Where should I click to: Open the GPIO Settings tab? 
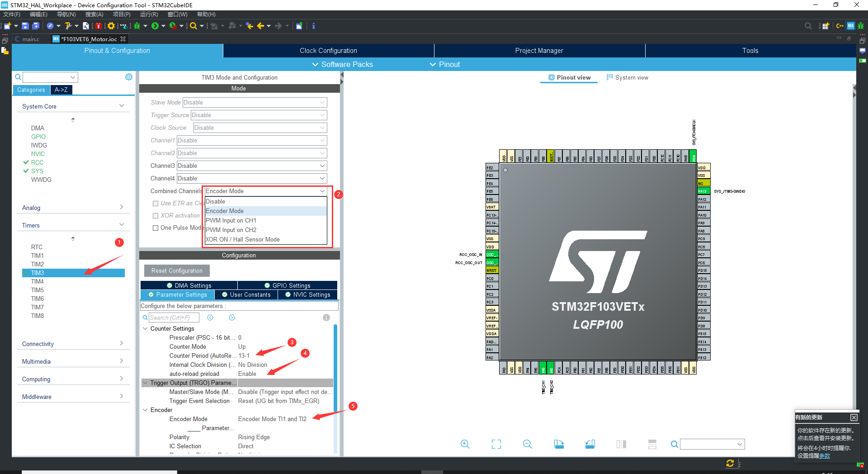(x=288, y=285)
